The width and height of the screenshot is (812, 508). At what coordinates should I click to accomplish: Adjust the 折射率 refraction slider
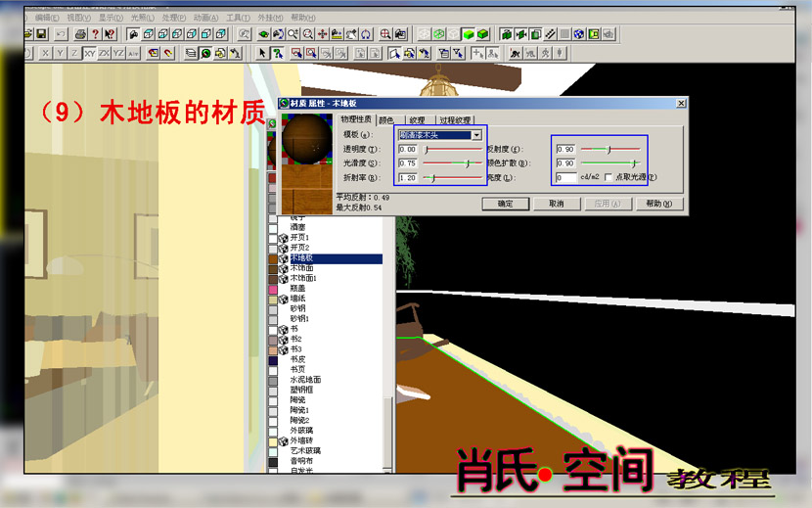point(453,178)
